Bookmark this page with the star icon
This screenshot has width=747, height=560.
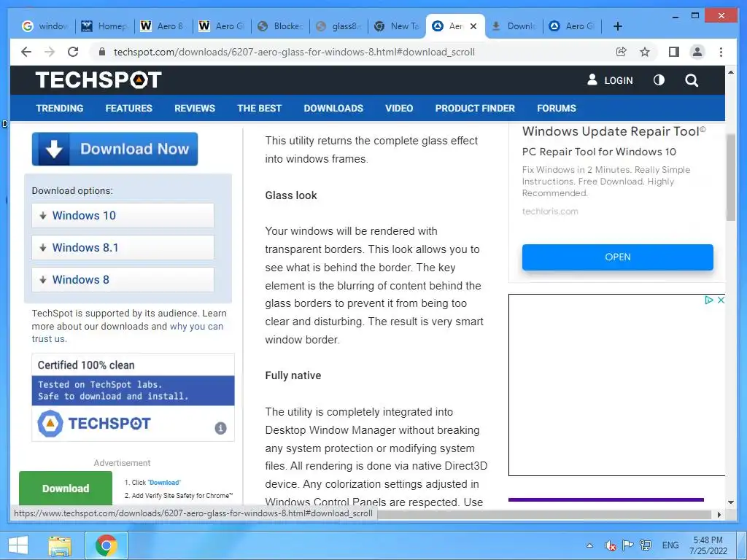click(x=645, y=52)
